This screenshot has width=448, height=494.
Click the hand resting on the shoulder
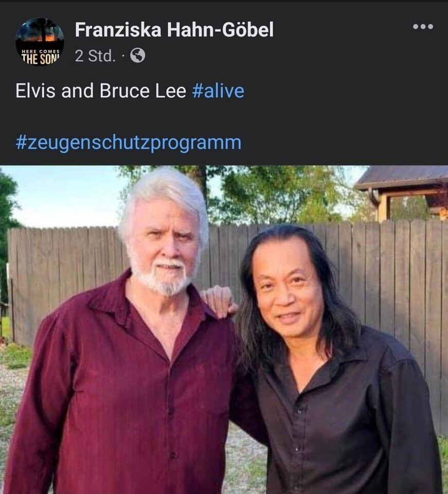tap(220, 302)
